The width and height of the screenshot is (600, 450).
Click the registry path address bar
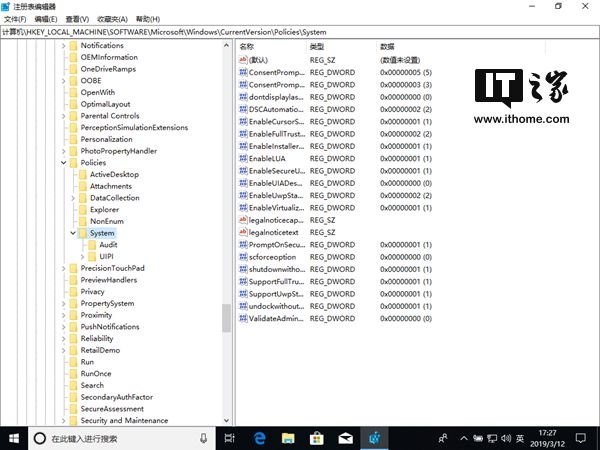pos(300,32)
